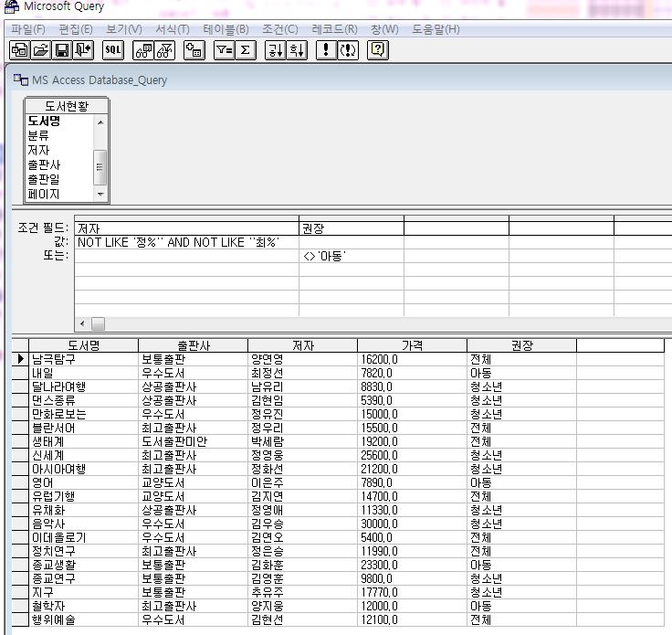Open the 레코드(R) menu

[334, 29]
